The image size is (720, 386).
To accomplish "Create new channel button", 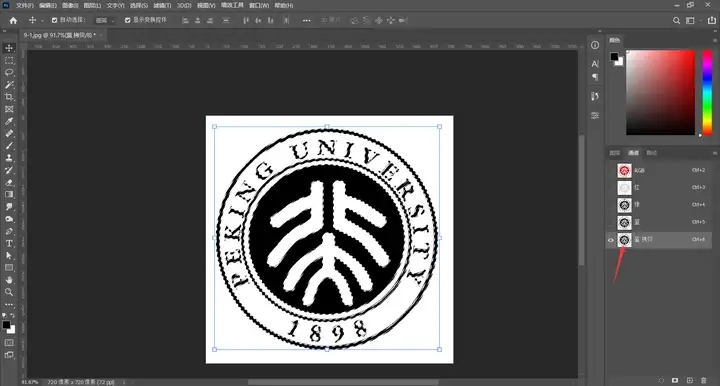I will pos(690,380).
